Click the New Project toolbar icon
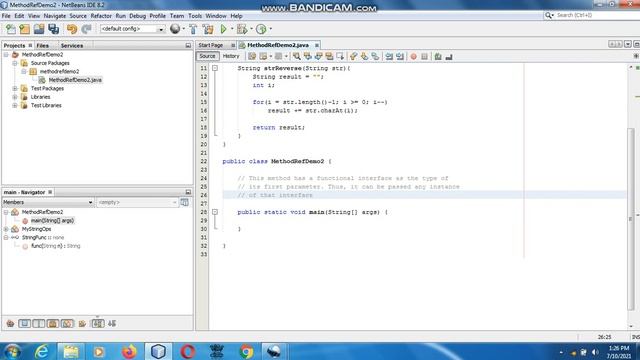Screen dimensions: 640x360 click(x=24, y=29)
